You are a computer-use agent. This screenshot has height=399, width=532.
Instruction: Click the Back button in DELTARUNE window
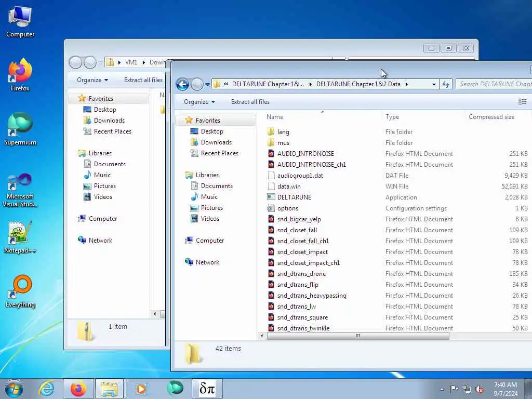click(x=182, y=84)
